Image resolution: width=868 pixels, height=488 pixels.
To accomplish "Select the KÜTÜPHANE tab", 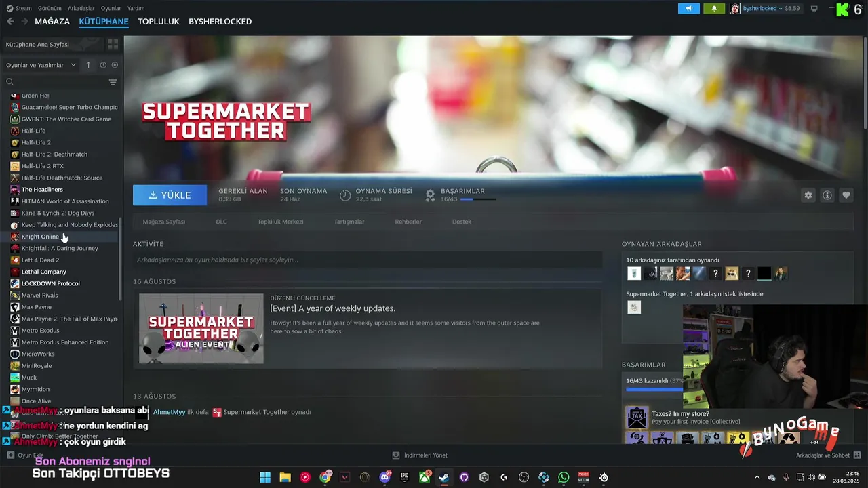I will coord(104,22).
